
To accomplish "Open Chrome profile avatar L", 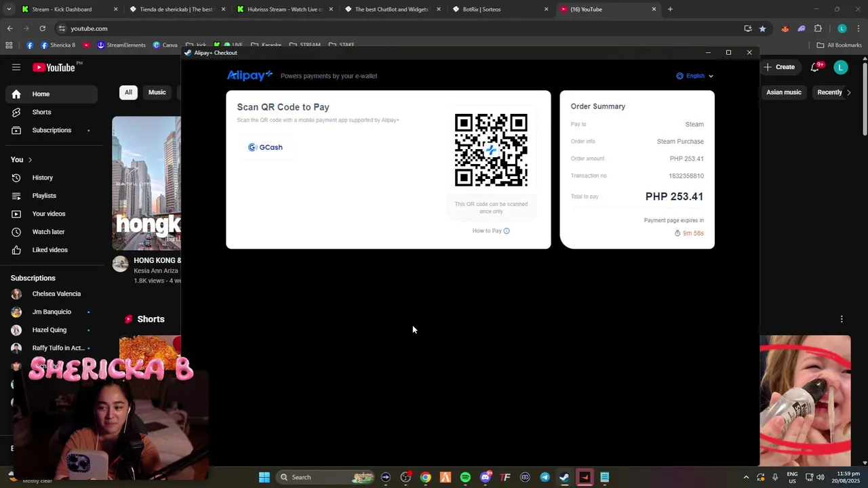I will 842,28.
